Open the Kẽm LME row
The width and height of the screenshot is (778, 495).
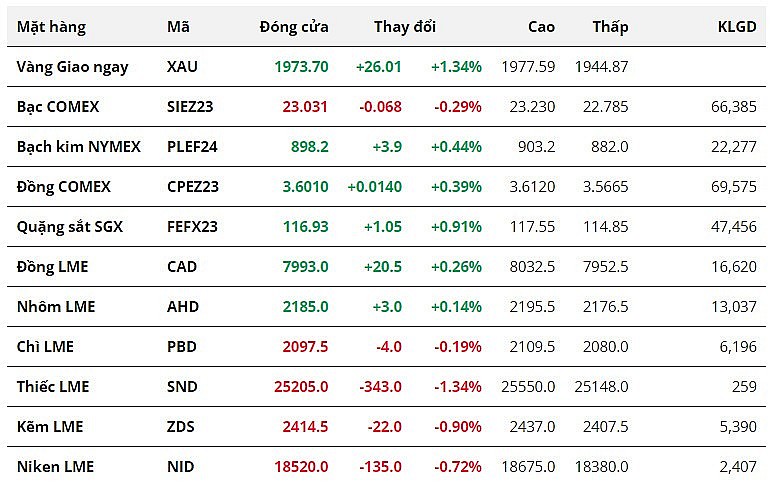[x=48, y=427]
